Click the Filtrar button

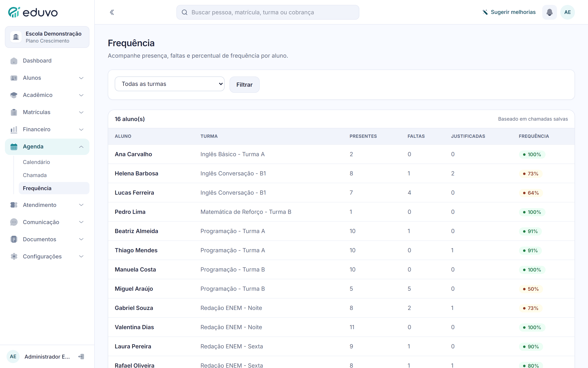(x=244, y=85)
